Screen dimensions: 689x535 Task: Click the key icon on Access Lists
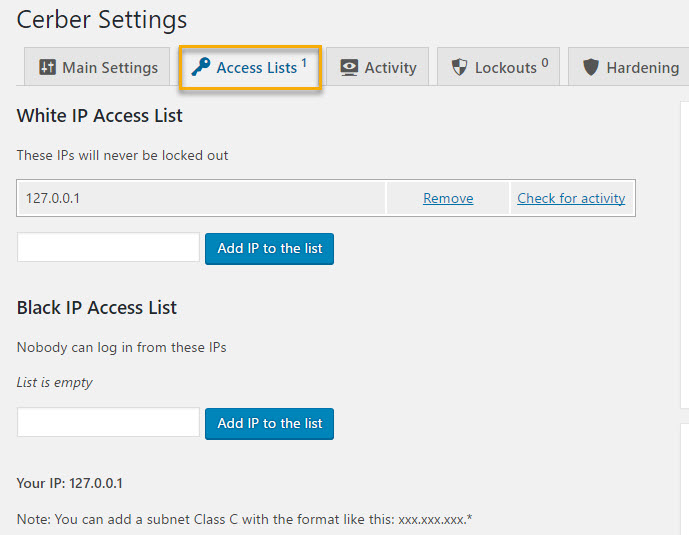[x=201, y=67]
